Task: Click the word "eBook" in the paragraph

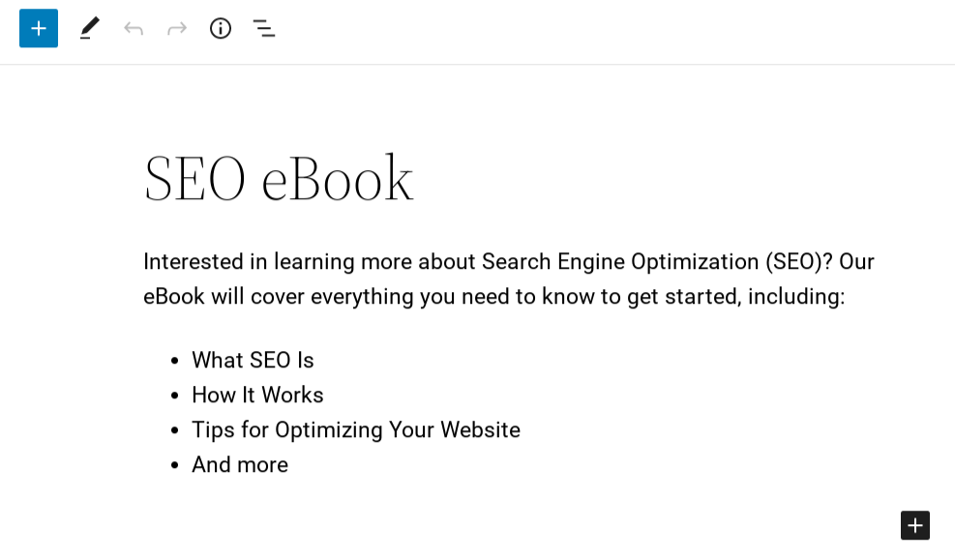Action: coord(175,296)
